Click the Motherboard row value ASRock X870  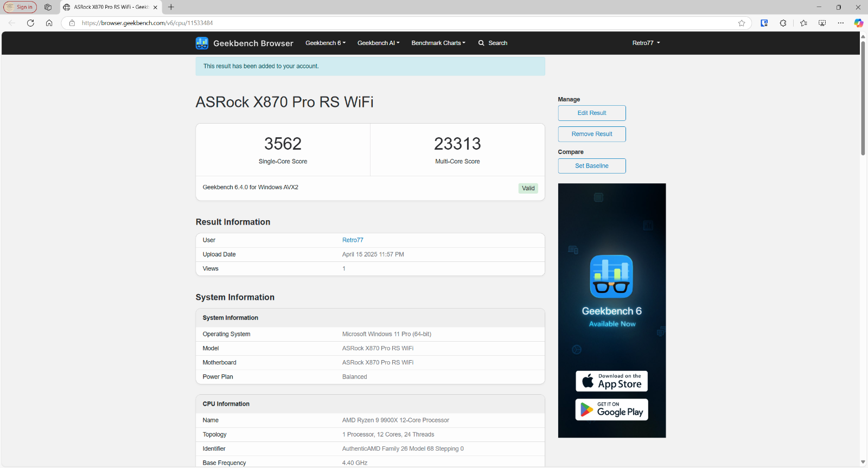click(x=378, y=363)
